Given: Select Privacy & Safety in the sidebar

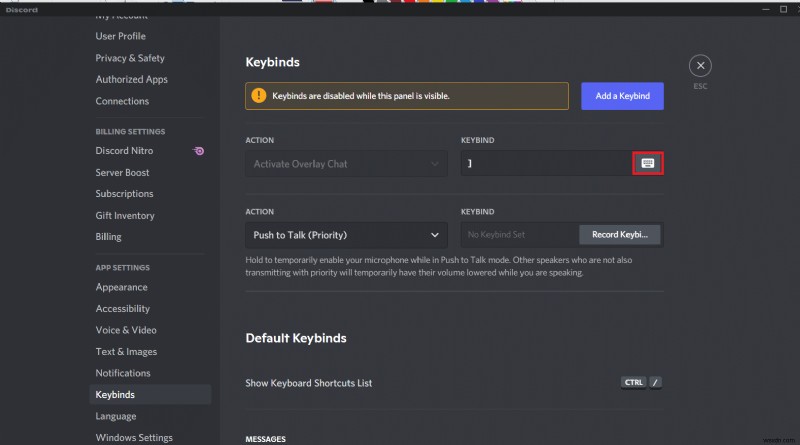Looking at the screenshot, I should [130, 58].
